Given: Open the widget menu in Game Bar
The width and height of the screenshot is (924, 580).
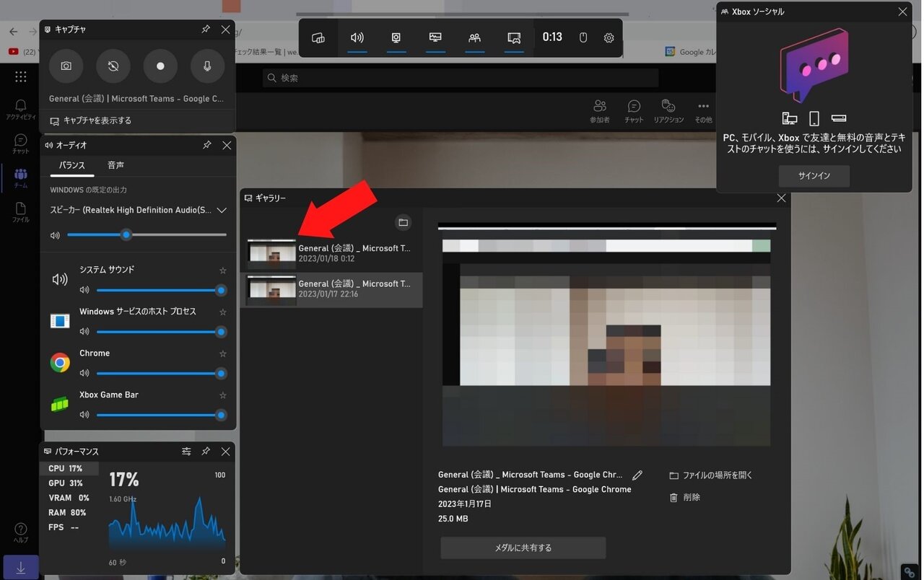Looking at the screenshot, I should (x=318, y=38).
